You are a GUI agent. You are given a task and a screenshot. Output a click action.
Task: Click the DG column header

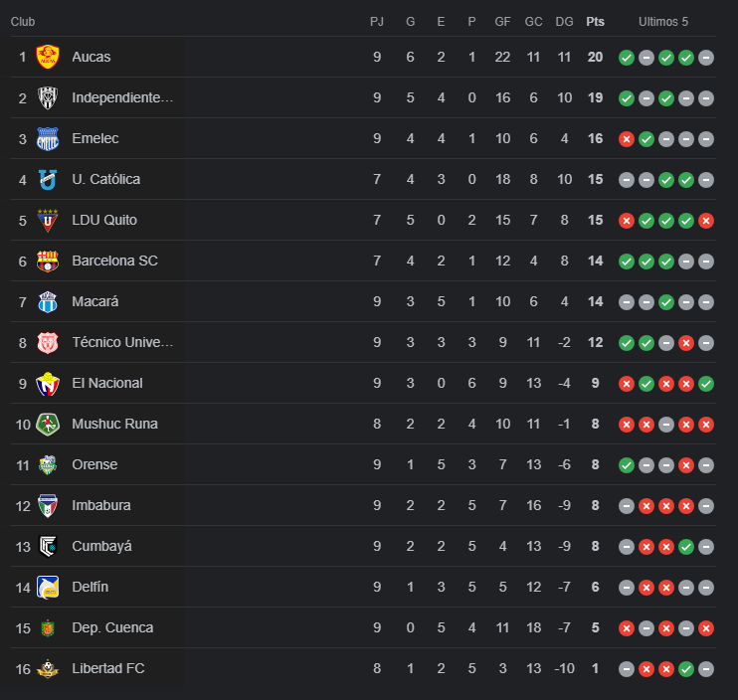click(x=564, y=21)
